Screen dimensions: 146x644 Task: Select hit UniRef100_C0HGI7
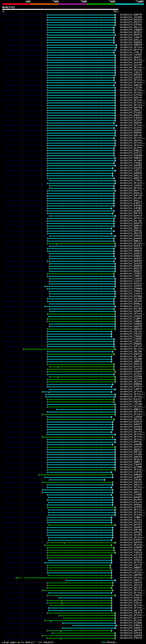click(x=131, y=37)
